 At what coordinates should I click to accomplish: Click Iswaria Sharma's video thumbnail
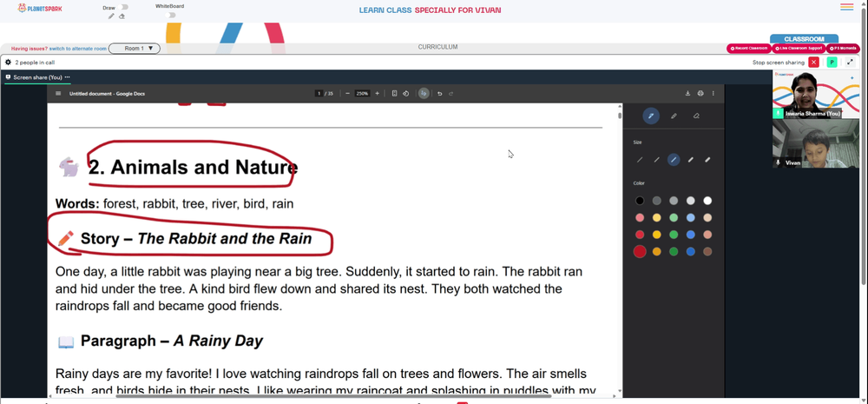pos(816,94)
